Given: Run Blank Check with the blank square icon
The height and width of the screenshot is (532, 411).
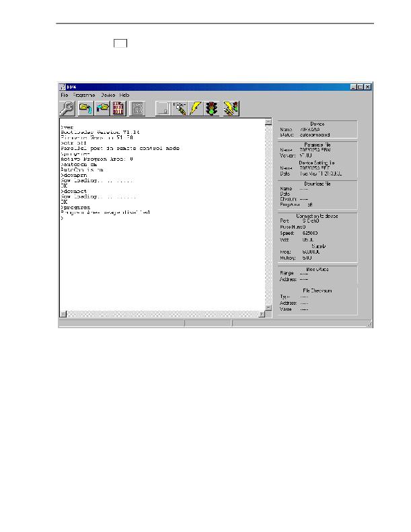Looking at the screenshot, I should point(163,108).
